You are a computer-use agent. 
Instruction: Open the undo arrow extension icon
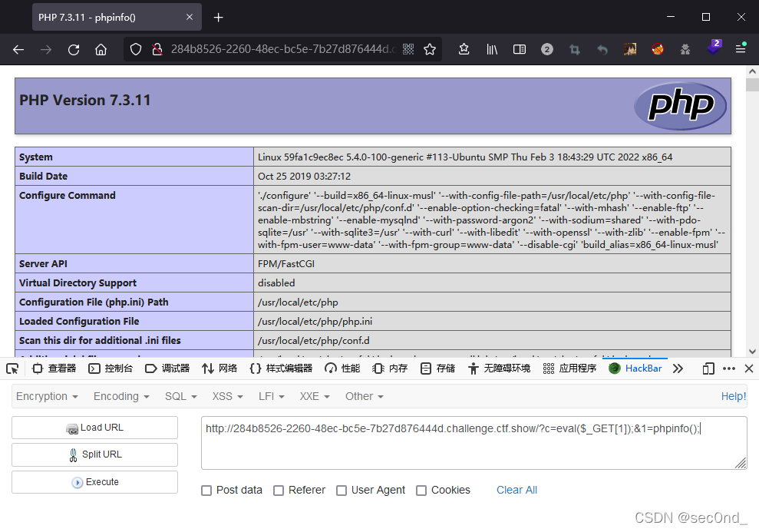[x=602, y=49]
